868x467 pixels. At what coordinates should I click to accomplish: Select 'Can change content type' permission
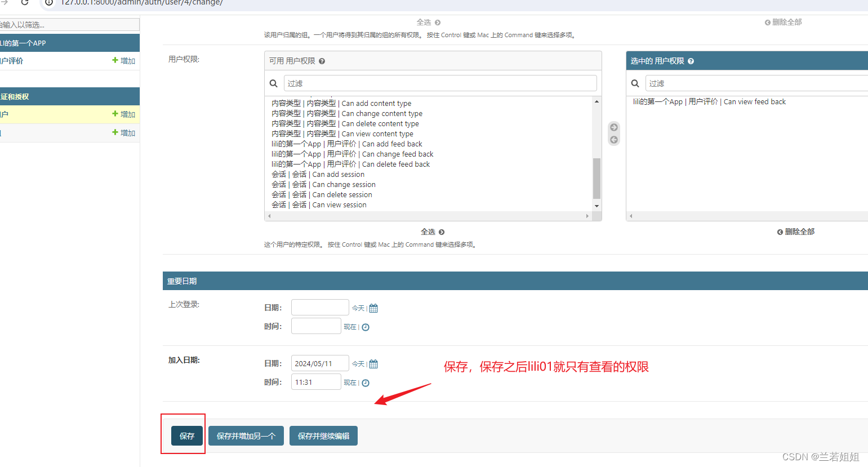point(347,114)
